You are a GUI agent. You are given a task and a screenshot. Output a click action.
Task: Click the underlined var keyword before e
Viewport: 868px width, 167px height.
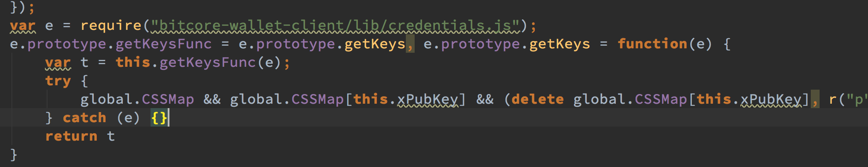tap(23, 25)
